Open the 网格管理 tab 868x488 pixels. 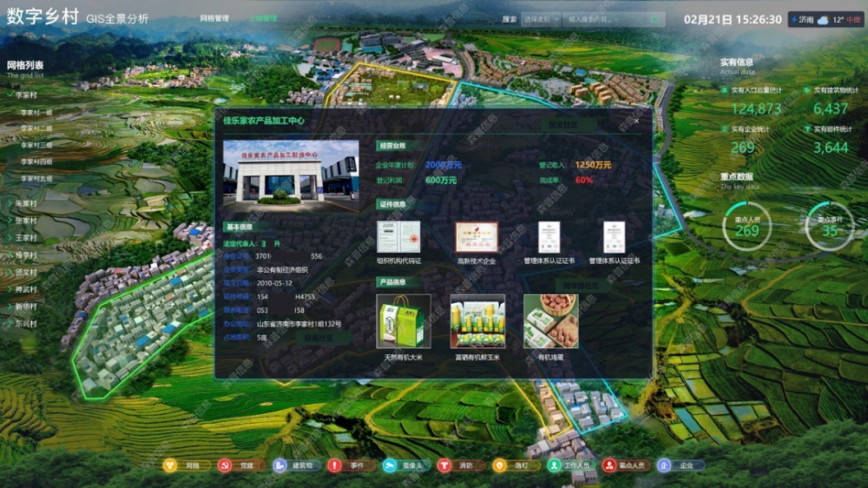click(214, 18)
